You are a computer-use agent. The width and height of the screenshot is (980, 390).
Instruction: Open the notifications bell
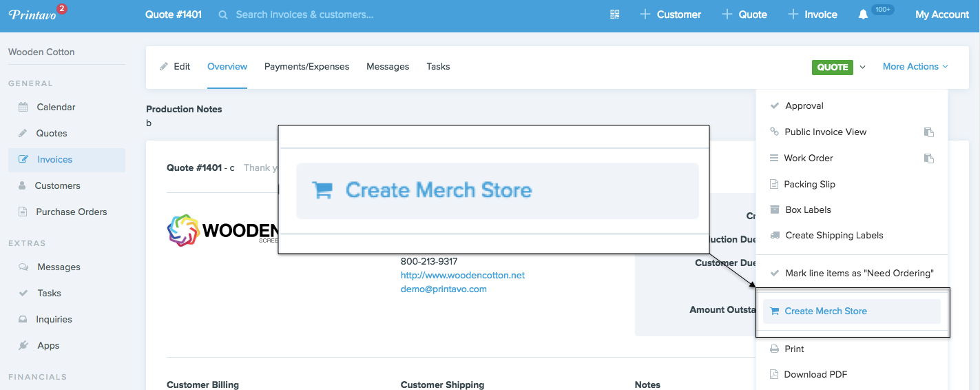[x=863, y=14]
